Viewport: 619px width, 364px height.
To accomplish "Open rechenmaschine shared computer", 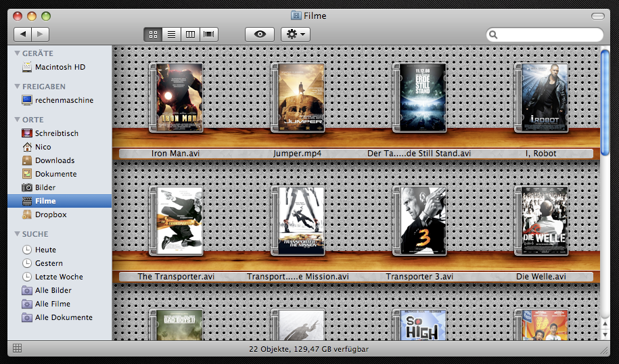I will coord(60,100).
